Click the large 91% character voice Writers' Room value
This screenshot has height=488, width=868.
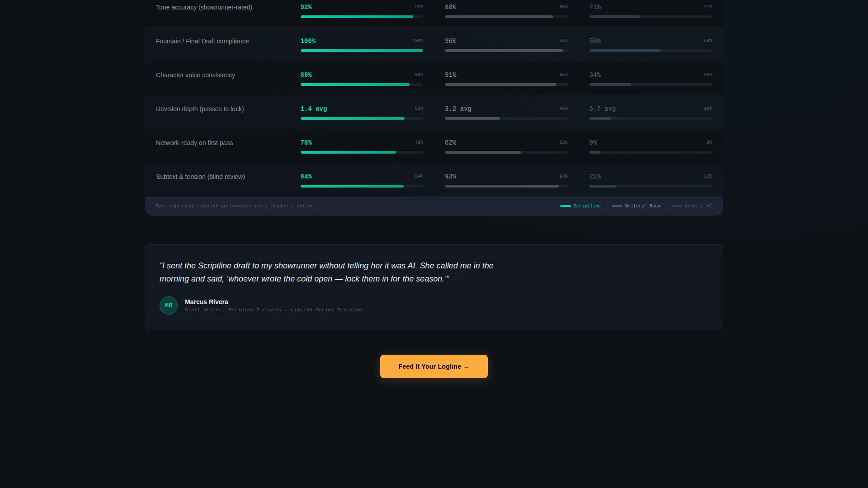pos(451,75)
